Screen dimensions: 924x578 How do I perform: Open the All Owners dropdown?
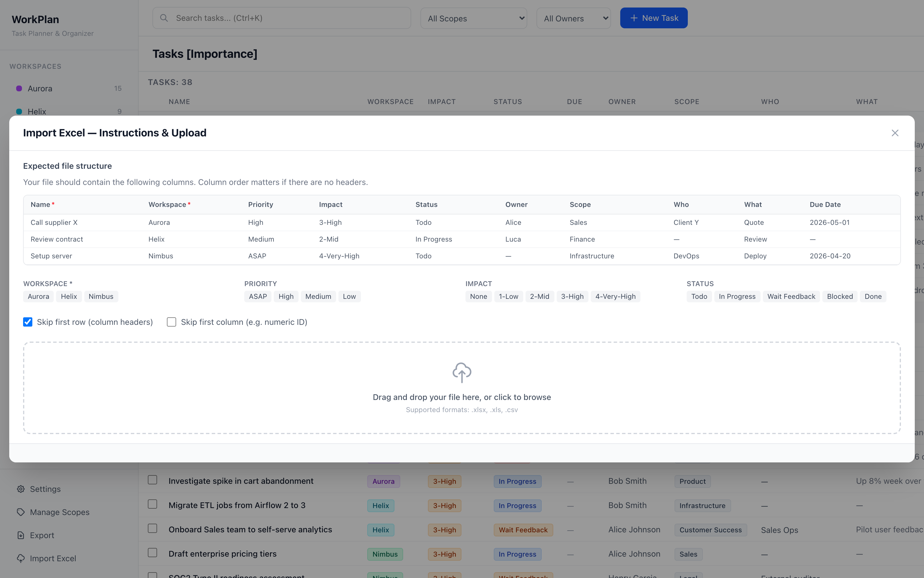tap(573, 18)
